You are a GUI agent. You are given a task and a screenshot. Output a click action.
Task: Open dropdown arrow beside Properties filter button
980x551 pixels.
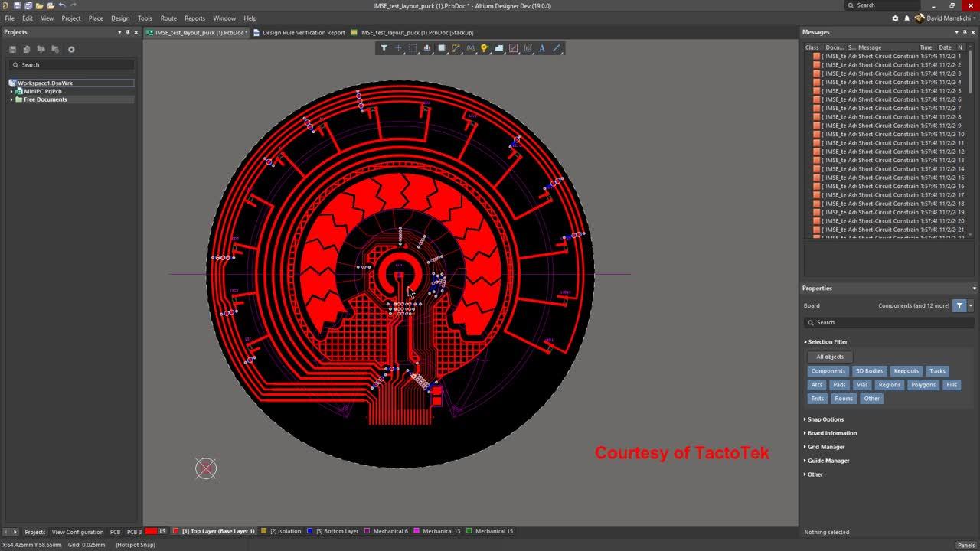point(971,305)
